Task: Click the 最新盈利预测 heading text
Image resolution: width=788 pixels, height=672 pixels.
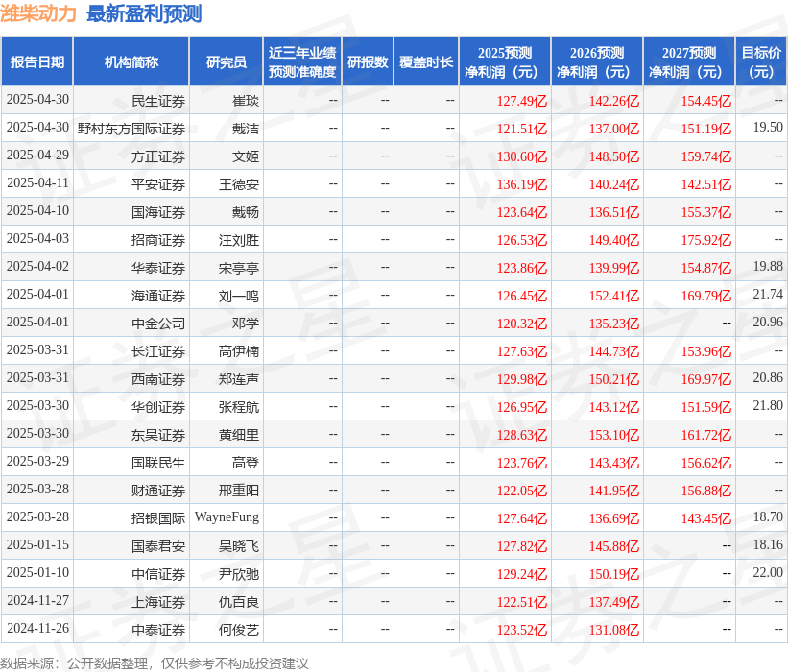Action: [x=144, y=13]
